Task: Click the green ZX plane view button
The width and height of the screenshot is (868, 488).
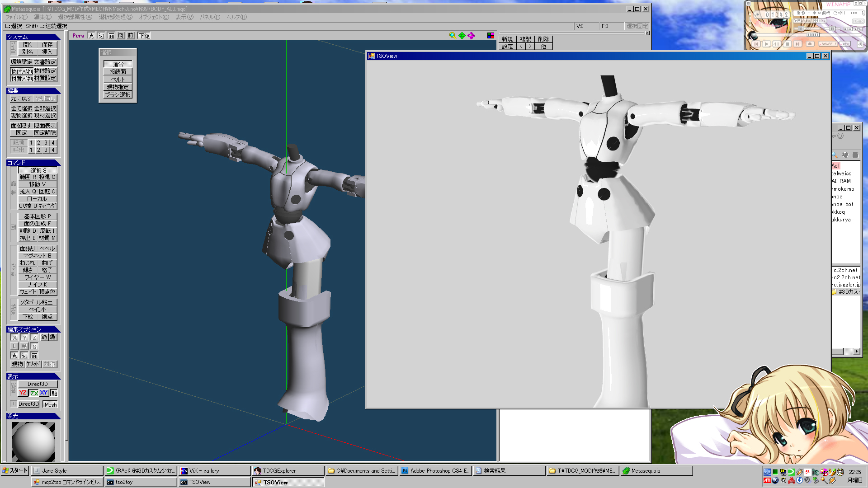Action: (x=34, y=393)
